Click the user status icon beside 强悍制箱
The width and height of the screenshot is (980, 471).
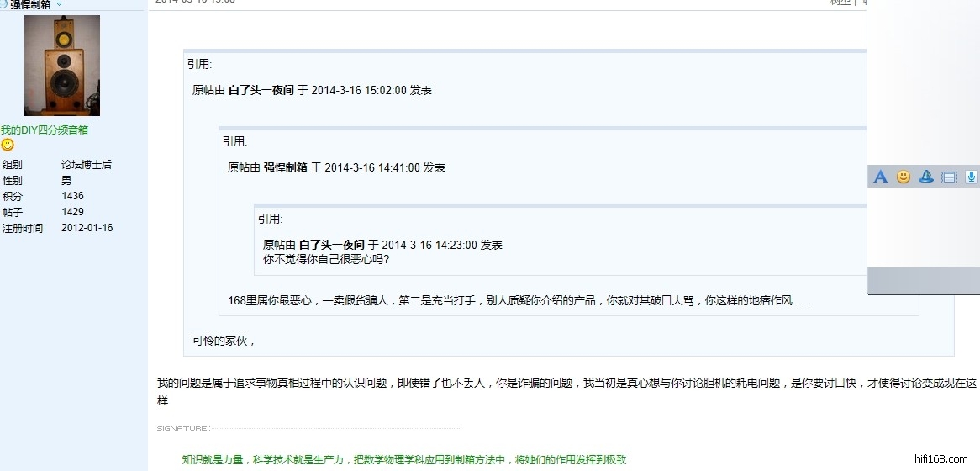[3, 4]
